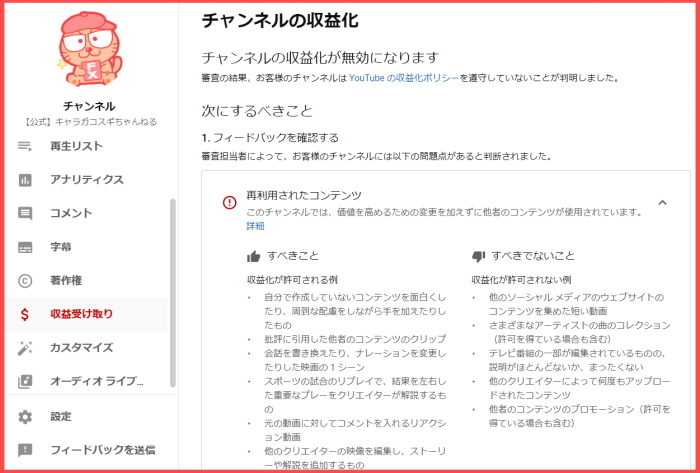This screenshot has width=700, height=473.
Task: Click the comment bubble icon
Action: [x=25, y=213]
